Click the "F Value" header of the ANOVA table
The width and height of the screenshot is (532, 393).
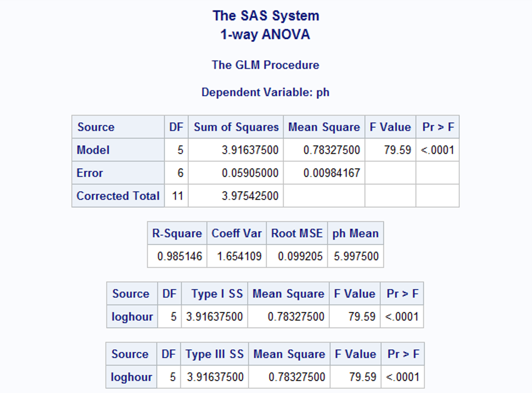pos(391,127)
